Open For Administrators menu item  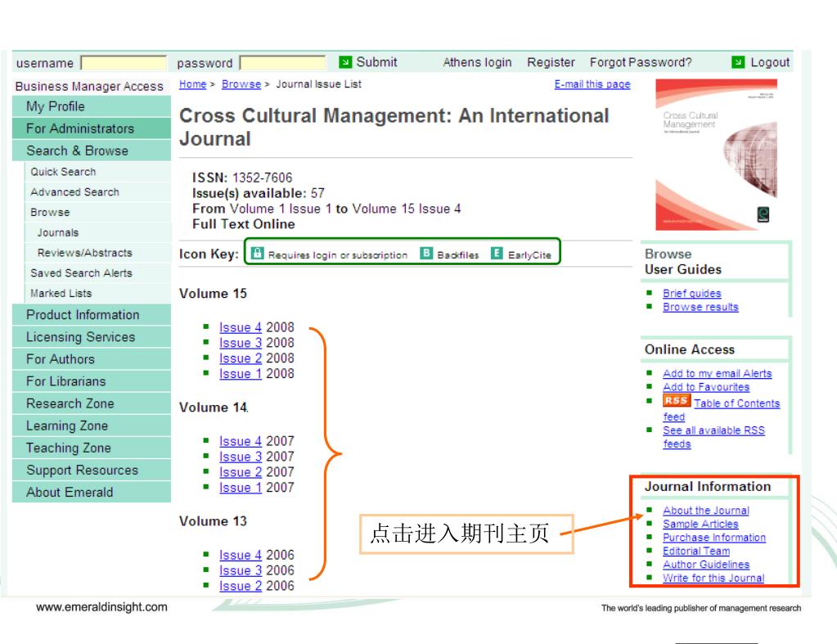(92, 128)
